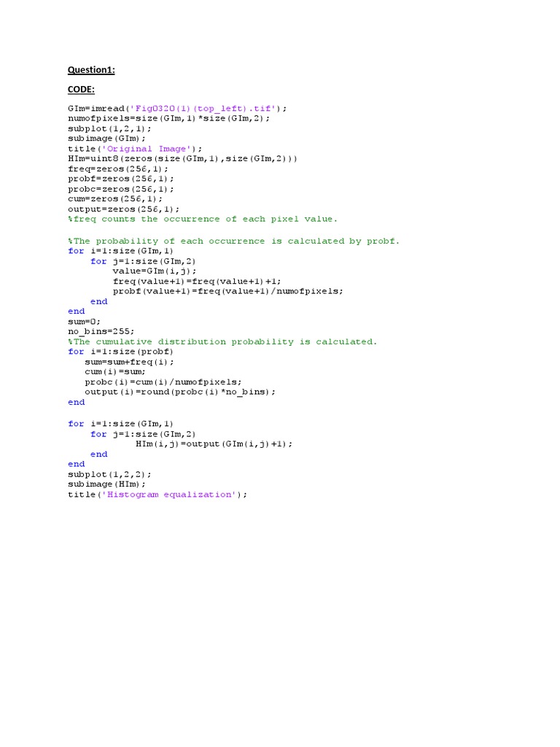Viewport: 560px width, 747px height.
Task: Click the 'Question1:' heading
Action: [x=91, y=70]
